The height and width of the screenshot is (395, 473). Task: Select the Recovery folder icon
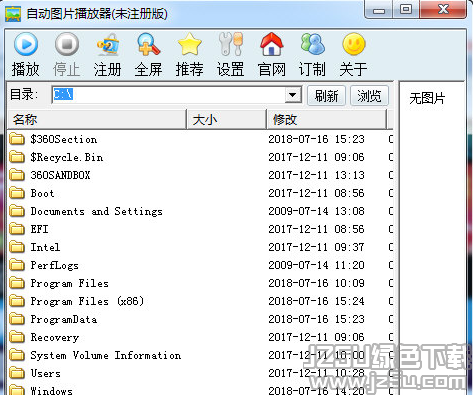click(17, 337)
